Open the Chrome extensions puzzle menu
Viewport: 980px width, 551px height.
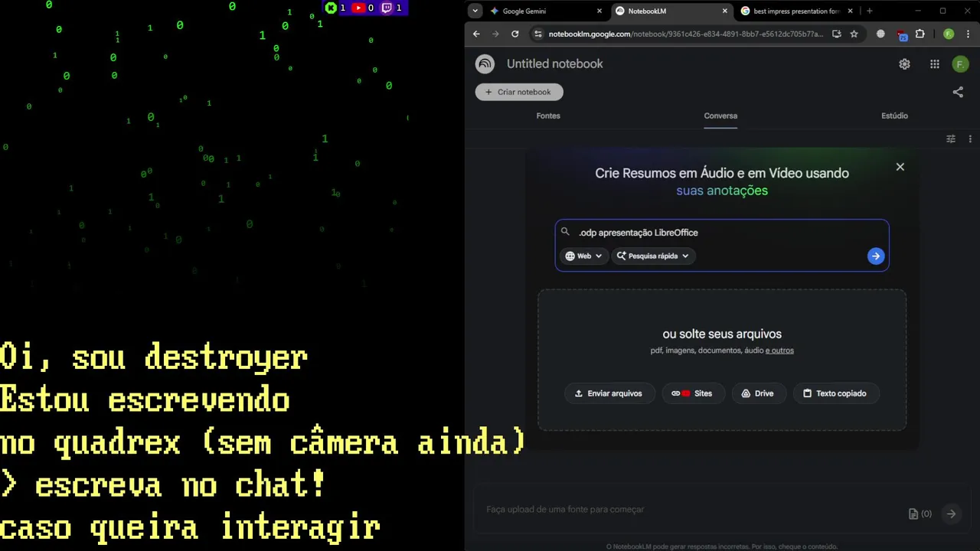click(x=920, y=34)
